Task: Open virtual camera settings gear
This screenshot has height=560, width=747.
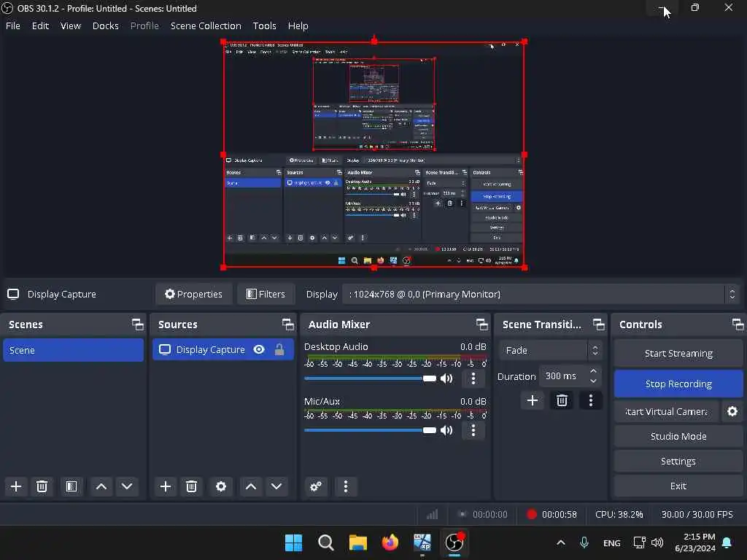Action: [732, 411]
